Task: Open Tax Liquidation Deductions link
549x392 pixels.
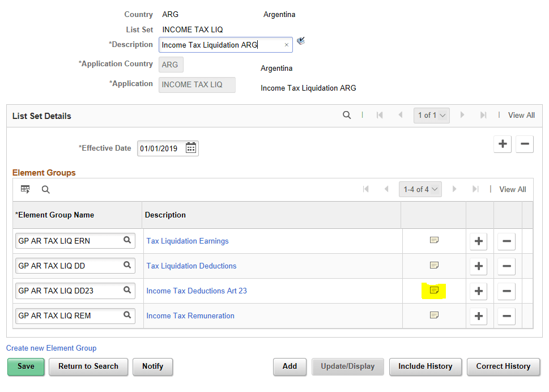Action: (191, 266)
